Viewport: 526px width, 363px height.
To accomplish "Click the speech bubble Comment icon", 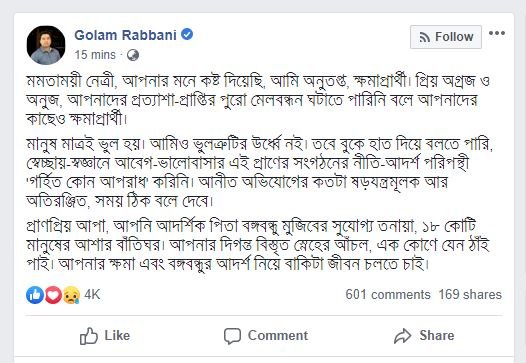I will 232,336.
